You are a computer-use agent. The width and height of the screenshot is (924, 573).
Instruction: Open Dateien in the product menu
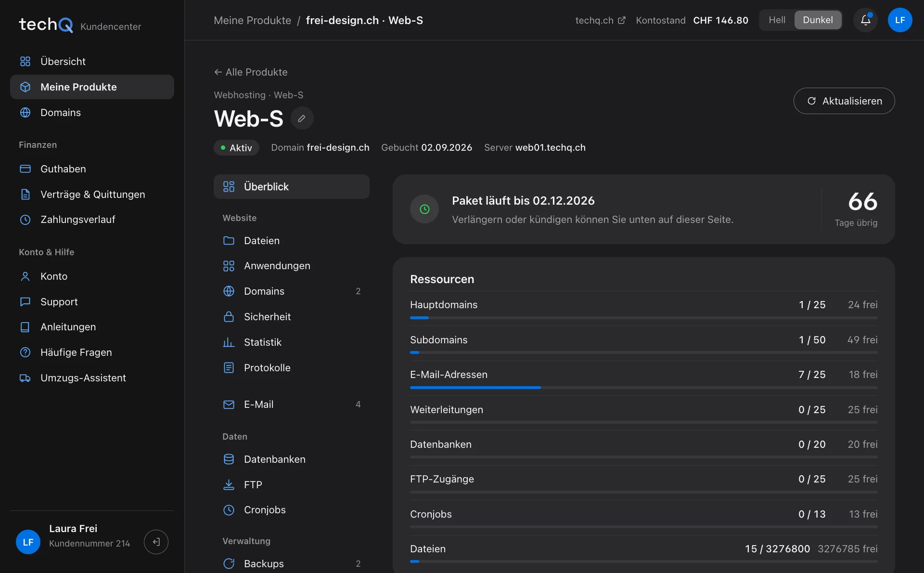pos(292,241)
